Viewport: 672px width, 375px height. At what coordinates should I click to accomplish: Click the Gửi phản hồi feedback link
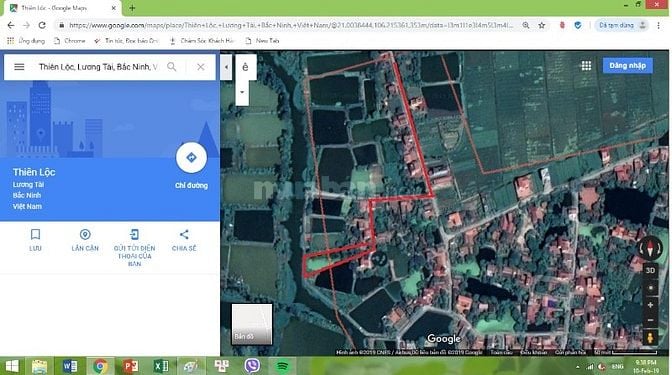570,352
